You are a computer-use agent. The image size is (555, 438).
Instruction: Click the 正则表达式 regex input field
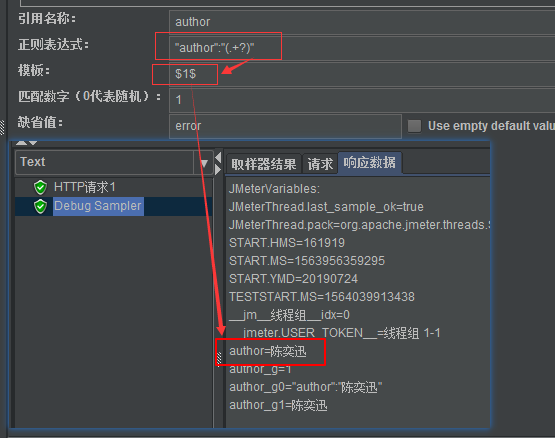(x=362, y=48)
